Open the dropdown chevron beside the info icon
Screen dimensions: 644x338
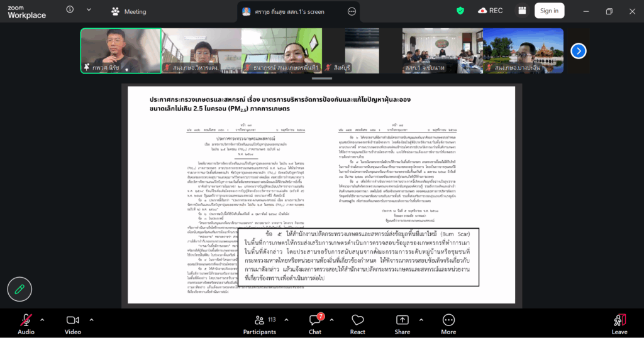pyautogui.click(x=89, y=10)
